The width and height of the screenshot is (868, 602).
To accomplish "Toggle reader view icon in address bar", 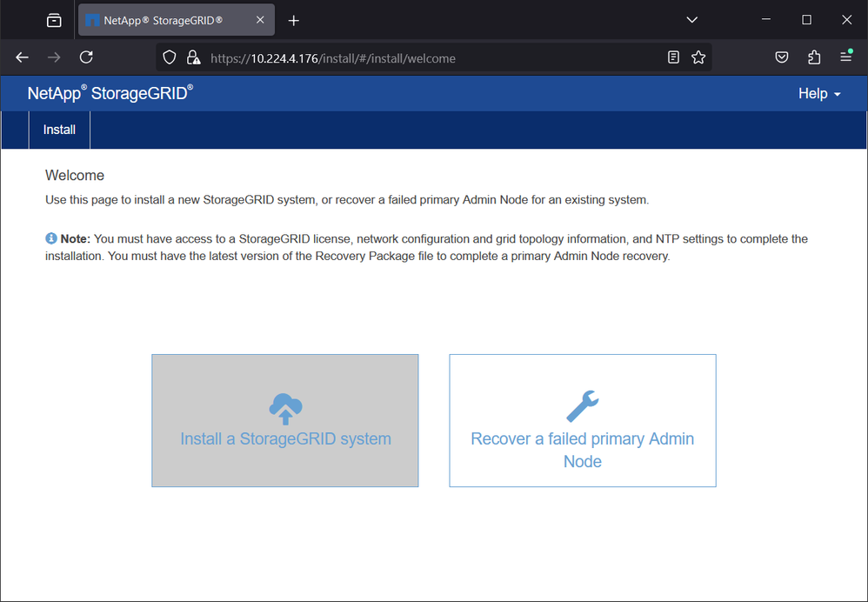I will pyautogui.click(x=673, y=57).
